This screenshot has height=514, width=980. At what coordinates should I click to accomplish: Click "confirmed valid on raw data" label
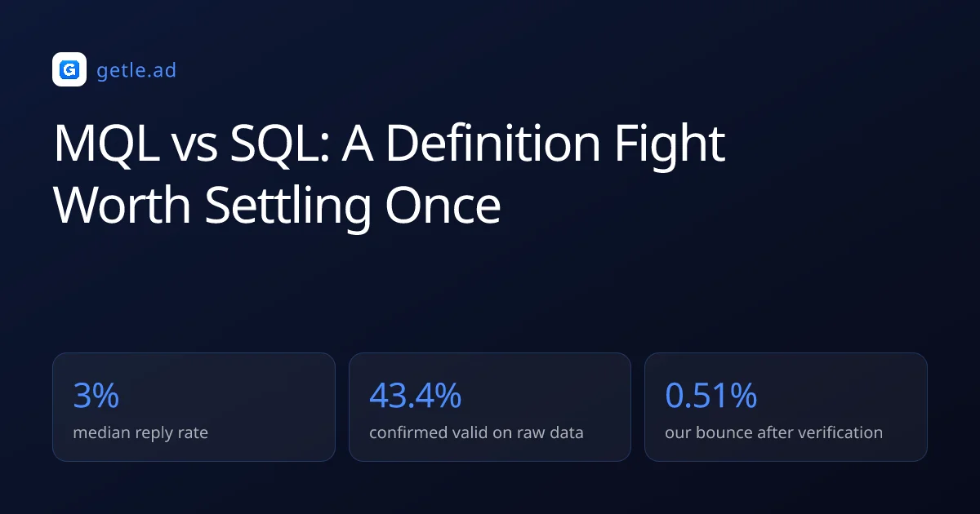pos(476,432)
